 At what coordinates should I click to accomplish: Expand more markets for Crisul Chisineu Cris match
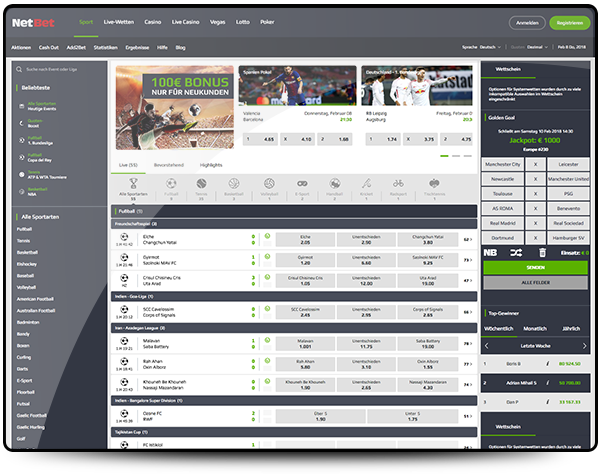[468, 280]
